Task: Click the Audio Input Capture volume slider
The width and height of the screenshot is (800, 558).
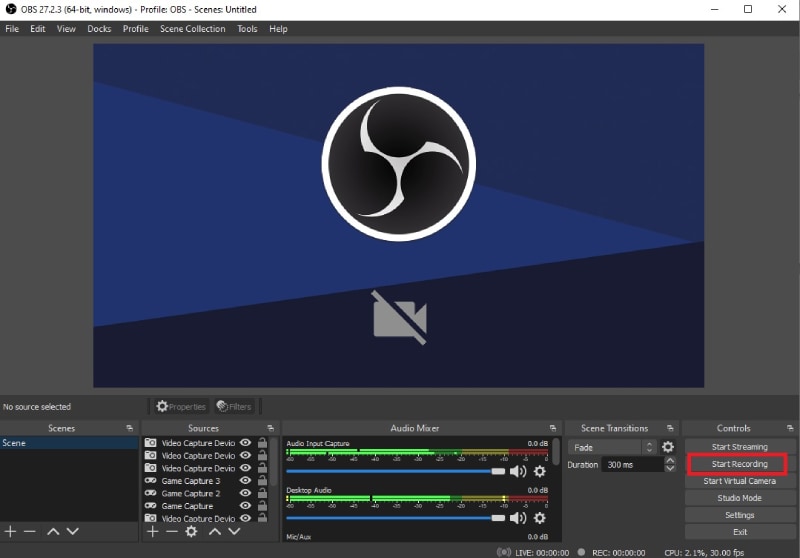Action: click(x=395, y=471)
